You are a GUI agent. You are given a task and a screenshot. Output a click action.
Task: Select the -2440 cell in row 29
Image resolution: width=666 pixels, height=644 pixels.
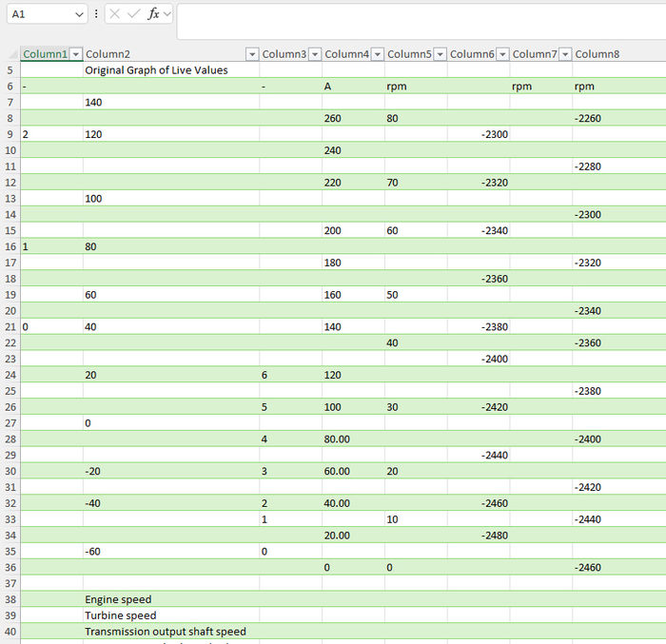point(479,455)
